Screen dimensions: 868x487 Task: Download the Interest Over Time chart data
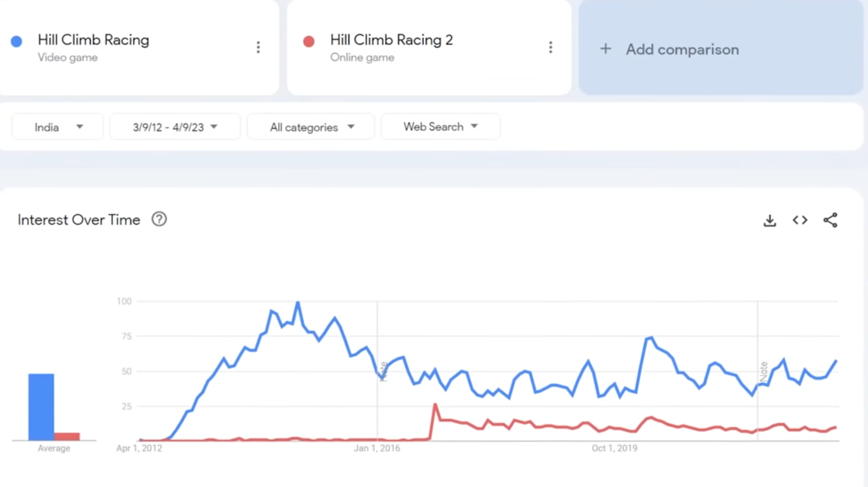(769, 221)
